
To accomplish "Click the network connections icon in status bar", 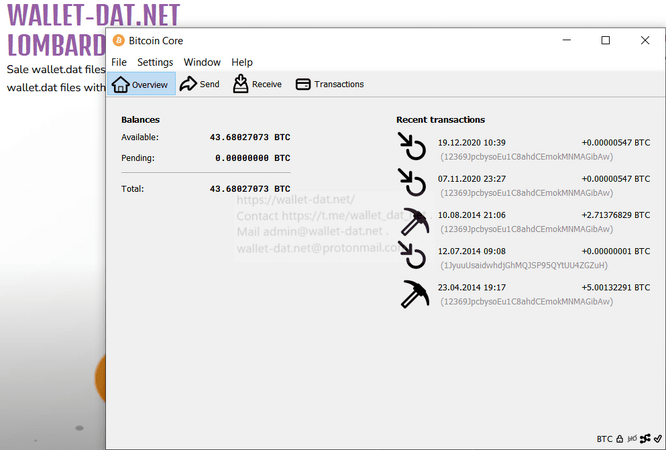I will coord(645,439).
